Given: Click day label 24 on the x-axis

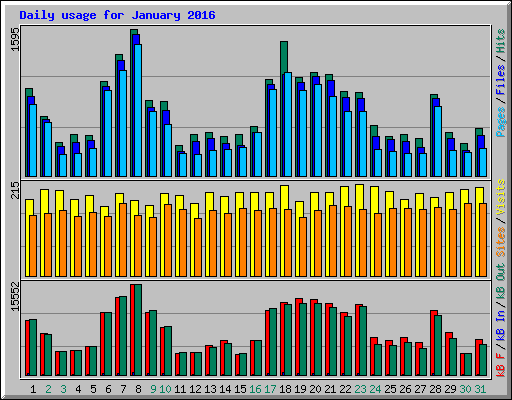Looking at the screenshot, I should [x=375, y=389].
